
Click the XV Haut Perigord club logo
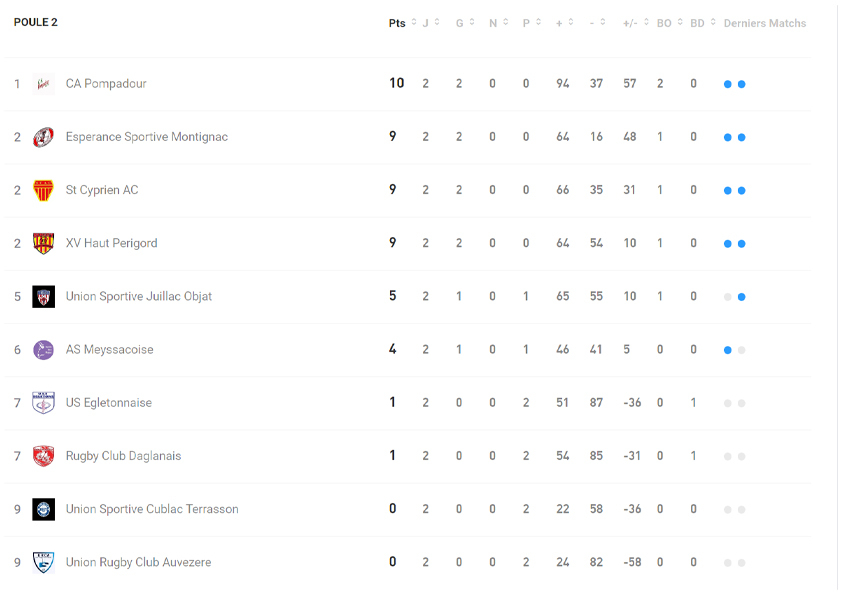pos(43,243)
